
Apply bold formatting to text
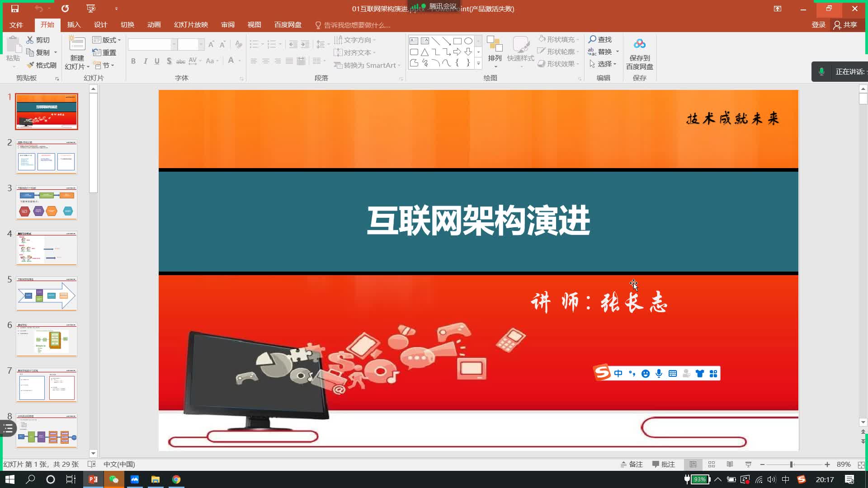[x=133, y=61]
